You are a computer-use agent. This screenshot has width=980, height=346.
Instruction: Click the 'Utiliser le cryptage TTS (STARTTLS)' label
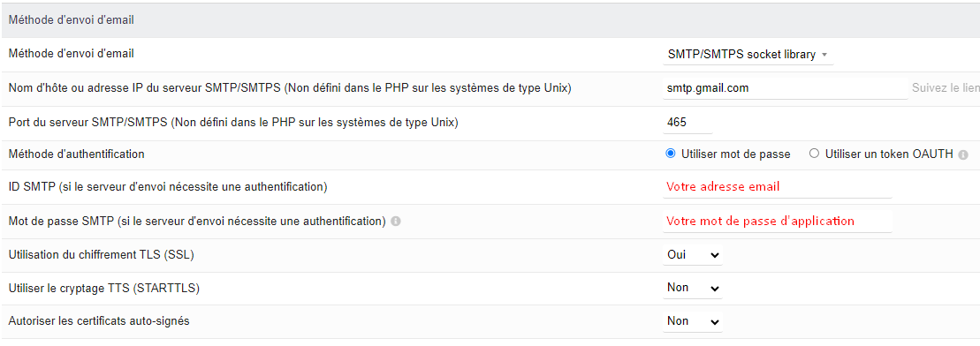(103, 288)
